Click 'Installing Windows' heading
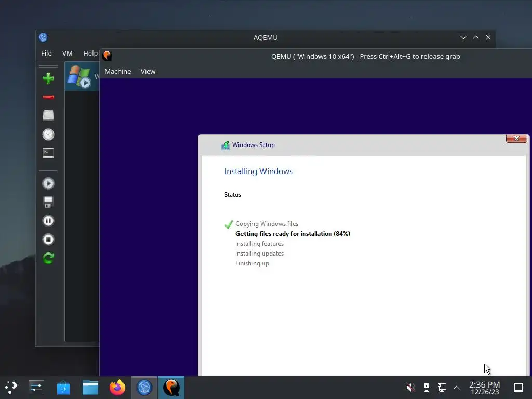 259,171
